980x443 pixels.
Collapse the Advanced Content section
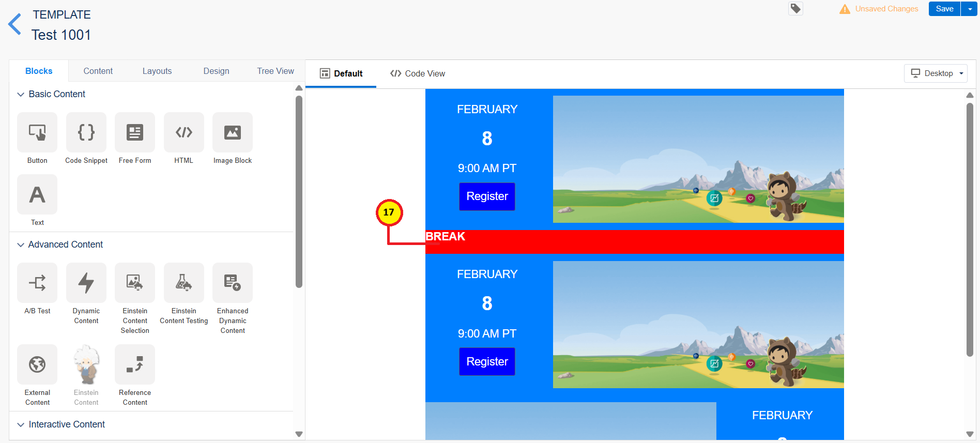pos(21,245)
